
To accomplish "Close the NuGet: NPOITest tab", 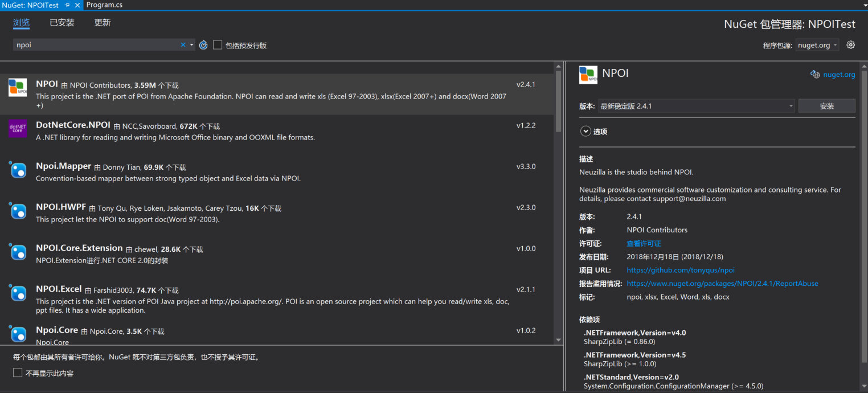I will (77, 5).
